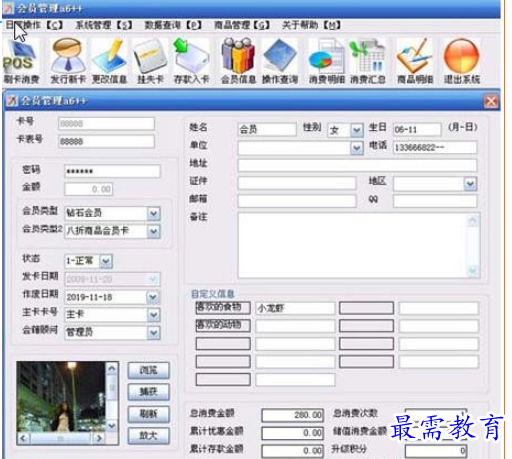Open the 消费明细 report icon
The image size is (512, 459).
click(x=326, y=62)
